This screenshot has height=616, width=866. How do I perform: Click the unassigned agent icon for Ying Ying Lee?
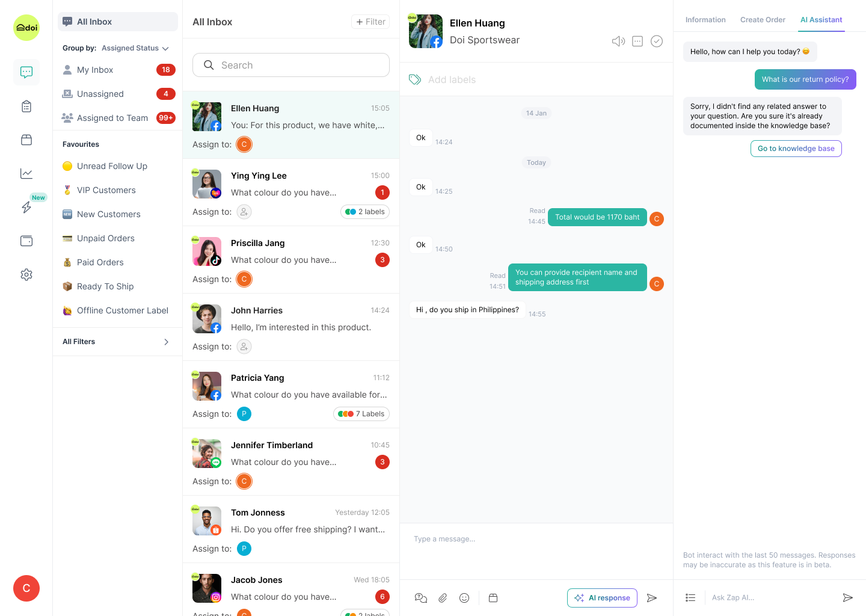click(x=244, y=212)
